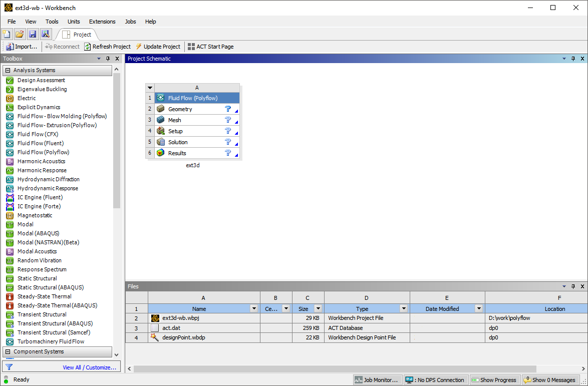The image size is (588, 386).
Task: Select the Steady-State Thermal icon
Action: click(10, 296)
